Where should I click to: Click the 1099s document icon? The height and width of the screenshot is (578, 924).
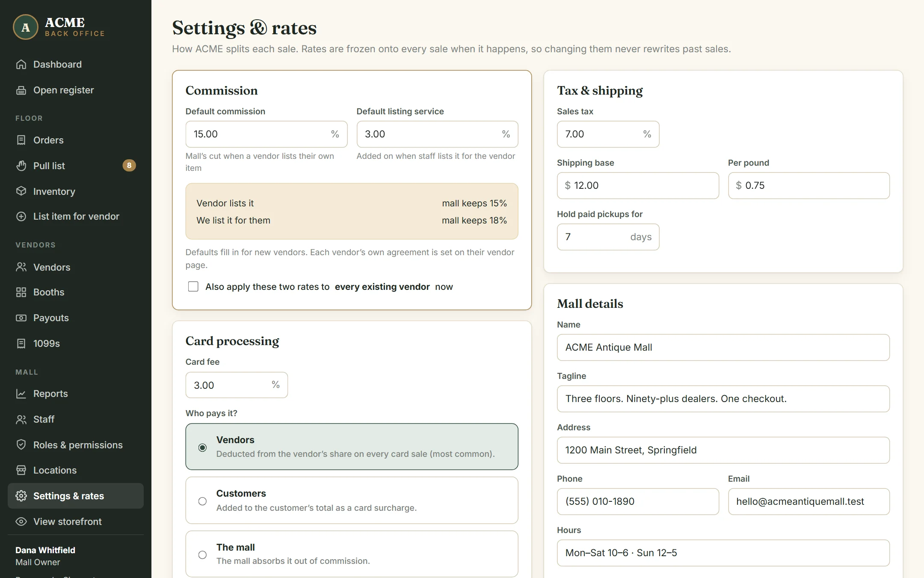(21, 343)
